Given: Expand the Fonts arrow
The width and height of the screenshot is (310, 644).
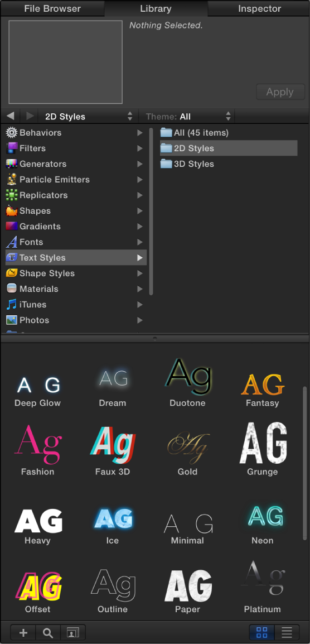Looking at the screenshot, I should [x=140, y=242].
